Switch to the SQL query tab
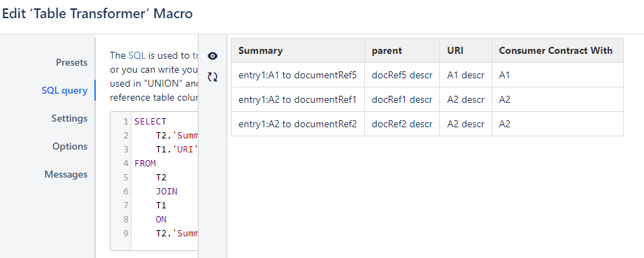The image size is (644, 258). 64,90
